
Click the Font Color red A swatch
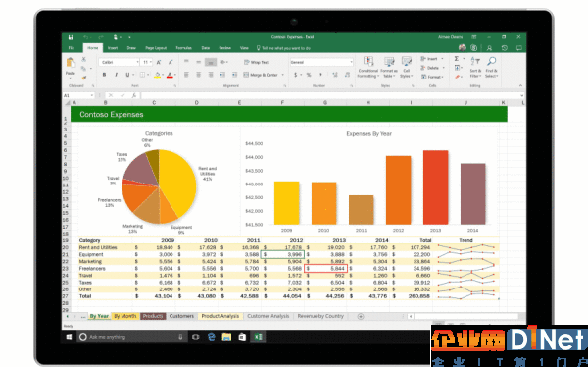170,75
